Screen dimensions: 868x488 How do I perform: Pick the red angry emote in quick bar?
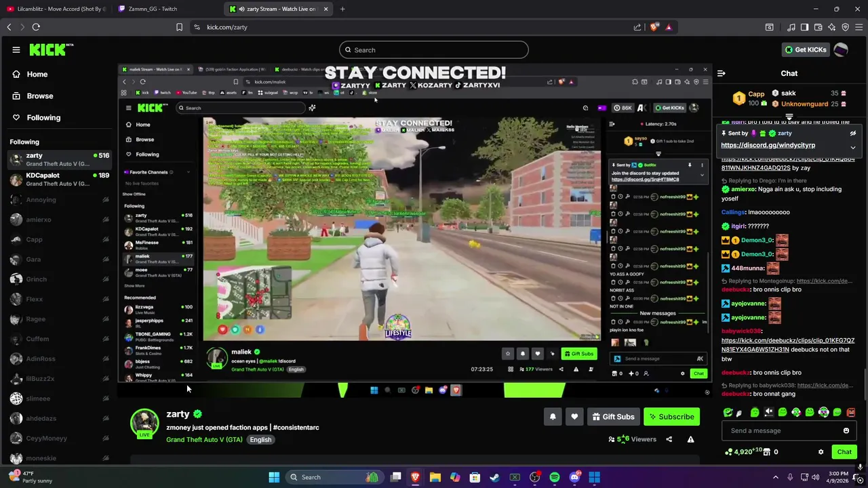[850, 412]
